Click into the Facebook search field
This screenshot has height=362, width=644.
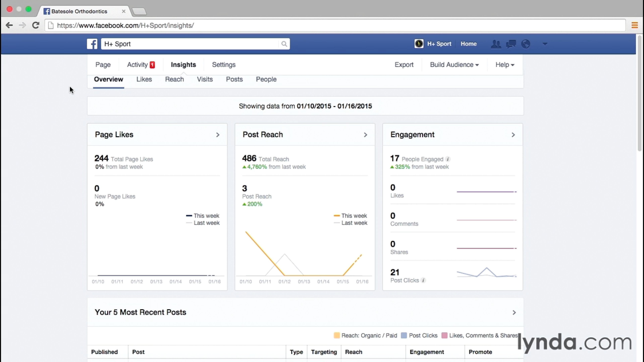pos(190,44)
